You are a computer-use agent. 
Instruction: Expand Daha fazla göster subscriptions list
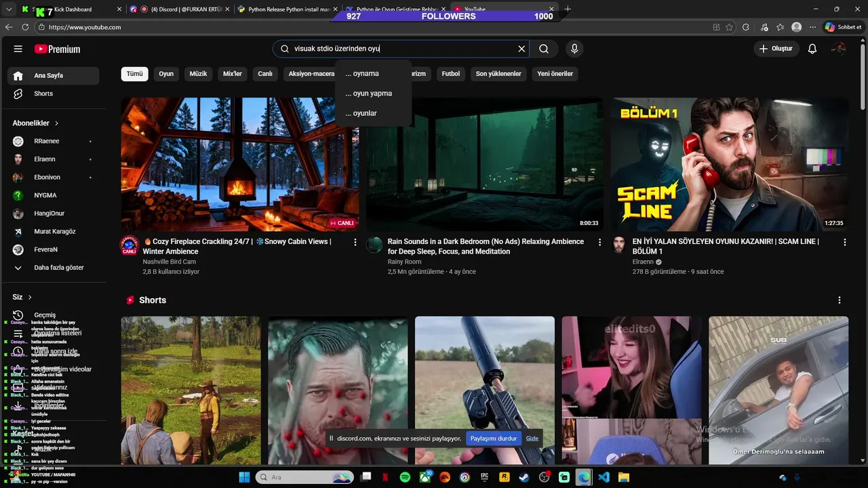pos(54,268)
